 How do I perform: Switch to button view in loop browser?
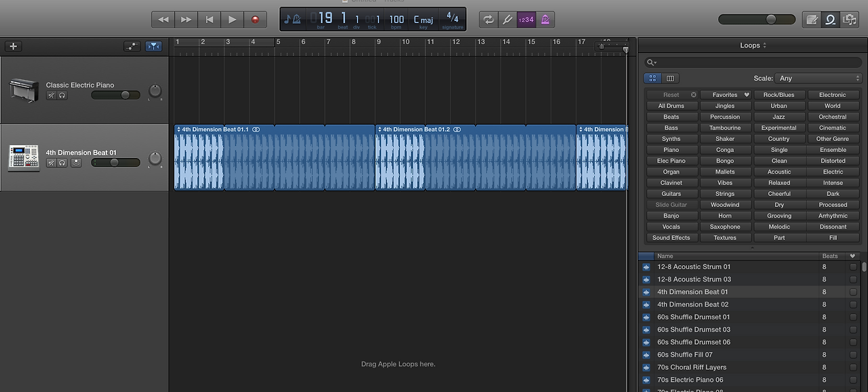coord(652,79)
